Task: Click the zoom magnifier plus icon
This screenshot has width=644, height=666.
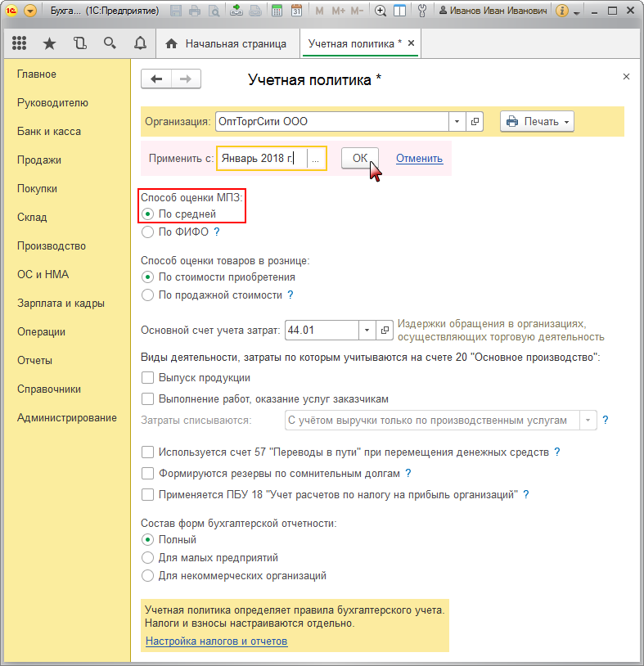Action: (x=381, y=11)
